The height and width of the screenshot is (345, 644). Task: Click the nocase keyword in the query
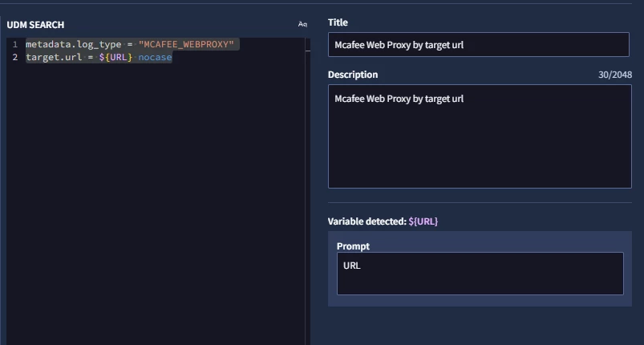(155, 57)
